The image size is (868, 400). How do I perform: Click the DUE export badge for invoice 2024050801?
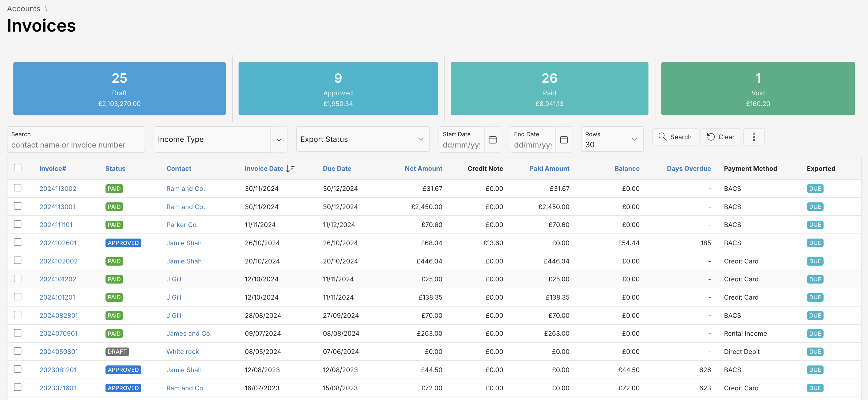point(815,352)
